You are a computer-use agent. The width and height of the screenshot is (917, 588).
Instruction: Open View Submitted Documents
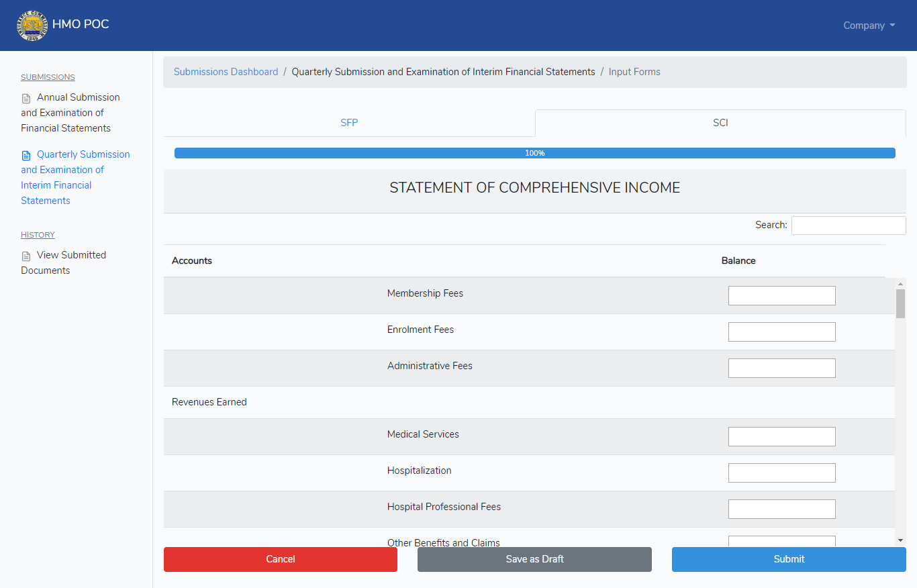64,262
